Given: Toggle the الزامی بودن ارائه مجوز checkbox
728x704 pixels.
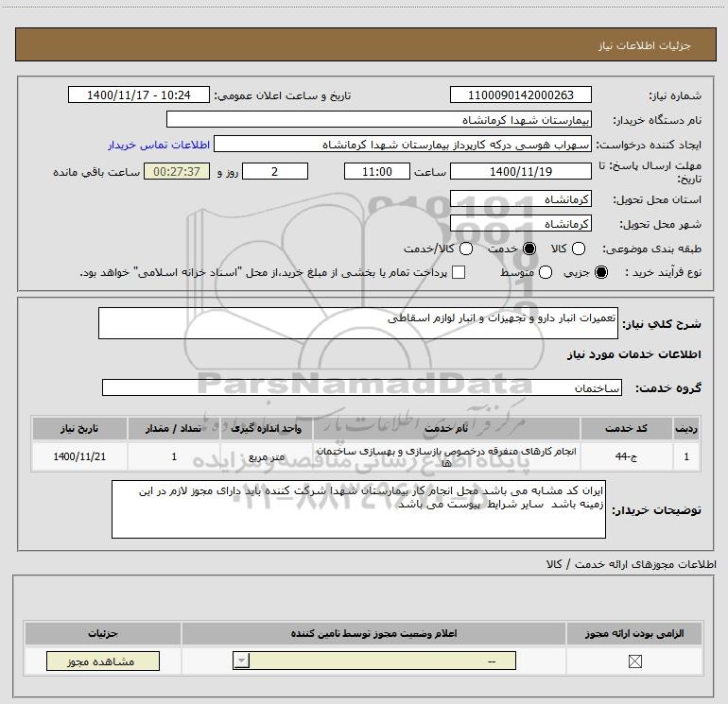Looking at the screenshot, I should coord(634,661).
